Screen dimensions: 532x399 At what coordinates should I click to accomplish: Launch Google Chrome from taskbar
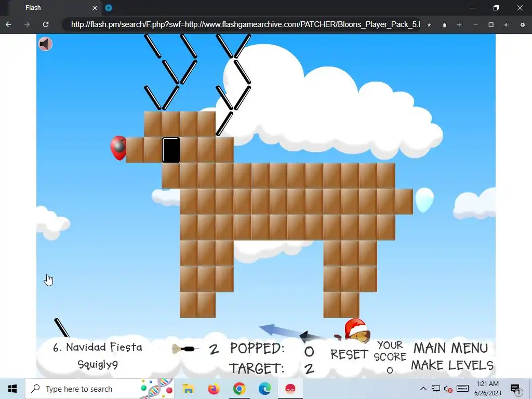(x=239, y=389)
